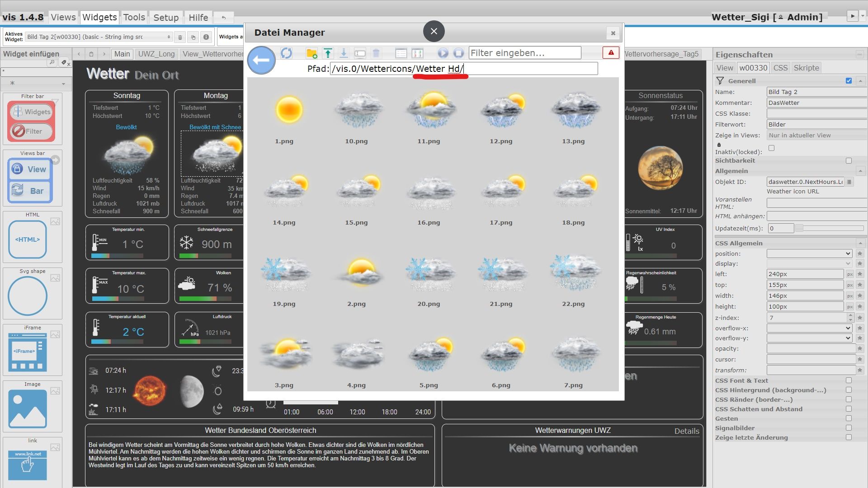The width and height of the screenshot is (868, 488).
Task: Click the run project play button top right
Action: point(852,16)
